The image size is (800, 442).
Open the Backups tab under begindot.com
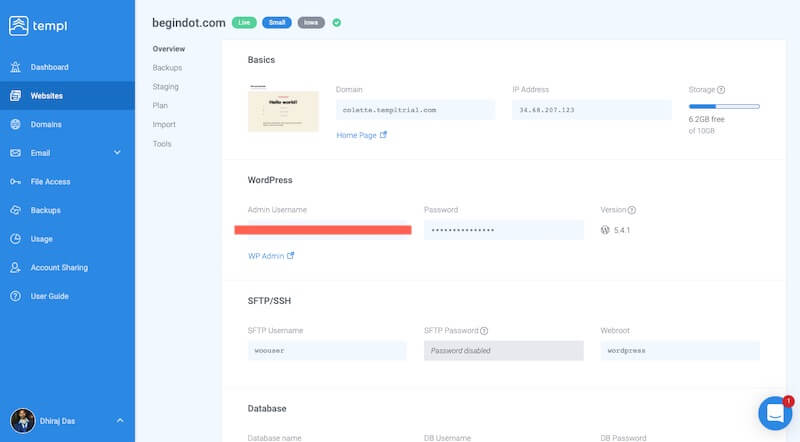point(167,67)
